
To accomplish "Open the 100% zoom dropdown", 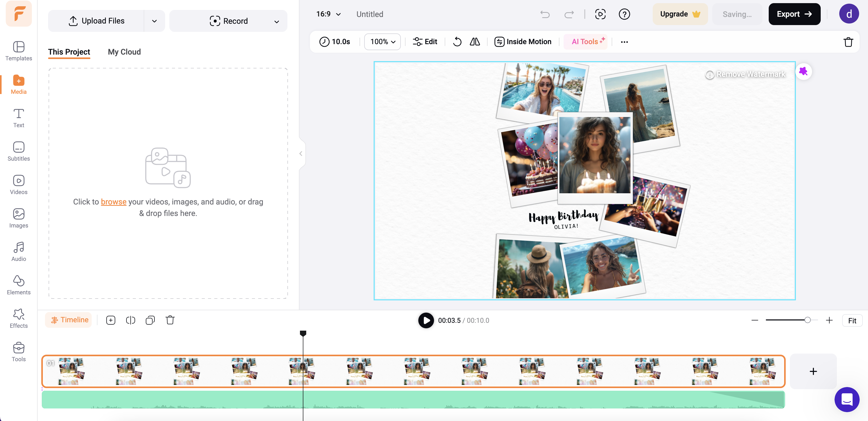I will click(x=382, y=42).
